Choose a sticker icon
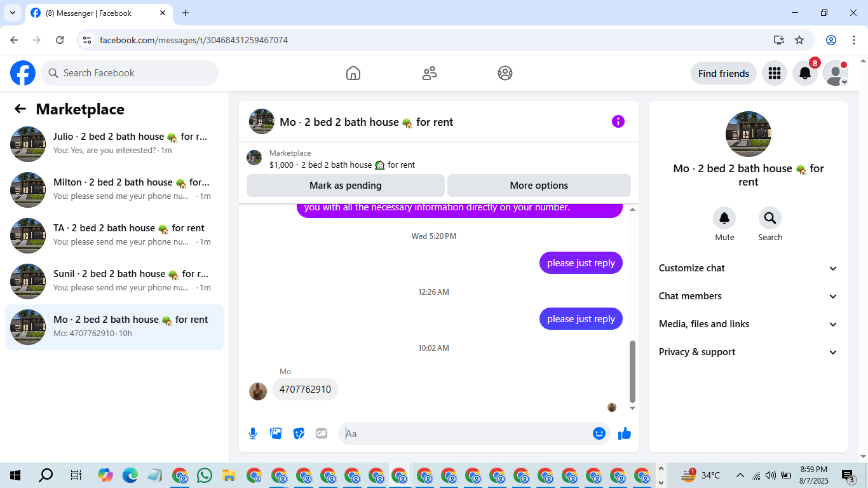This screenshot has width=868, height=488. click(299, 433)
